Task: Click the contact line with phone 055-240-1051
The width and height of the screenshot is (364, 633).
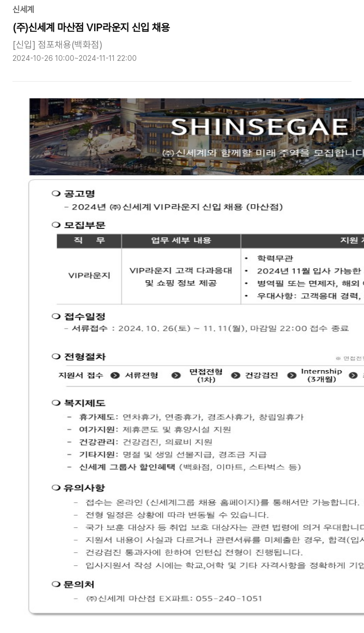Action: (x=168, y=599)
